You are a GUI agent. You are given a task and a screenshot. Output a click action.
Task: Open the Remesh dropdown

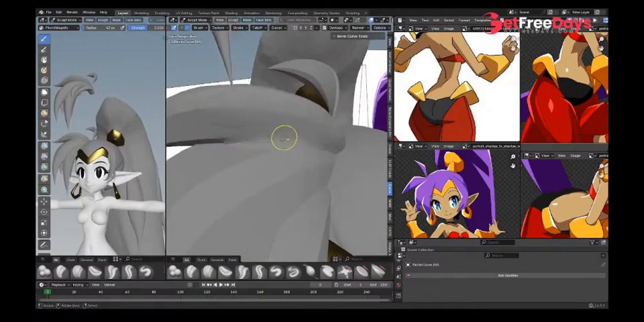(x=360, y=28)
